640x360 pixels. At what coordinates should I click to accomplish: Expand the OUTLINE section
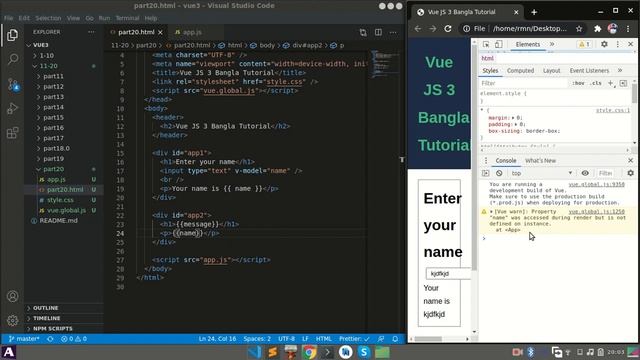(x=45, y=308)
